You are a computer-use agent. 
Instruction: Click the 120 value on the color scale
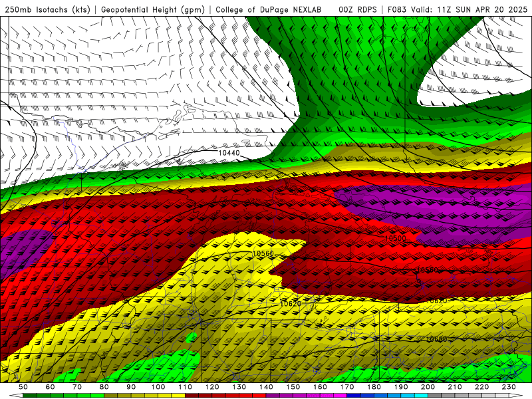(212, 387)
